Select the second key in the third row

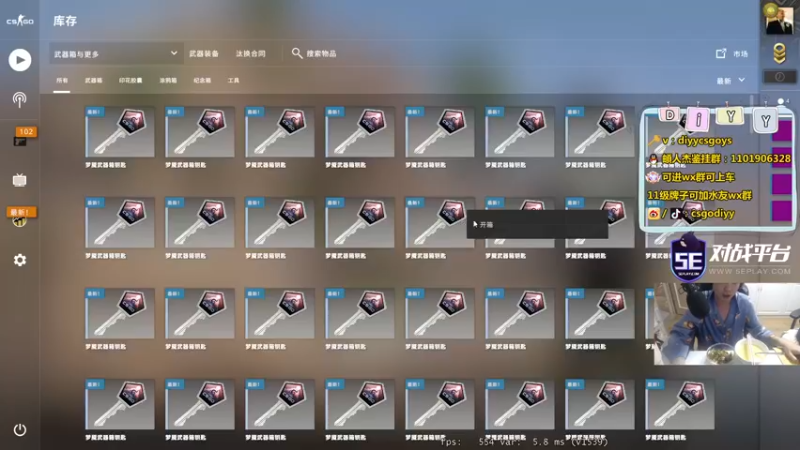pyautogui.click(x=200, y=313)
